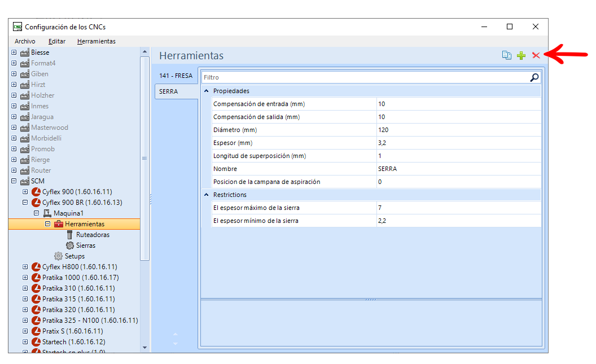Expand the Cyflex 900 (1.60.16.11) node
This screenshot has height=364, width=596.
point(25,192)
